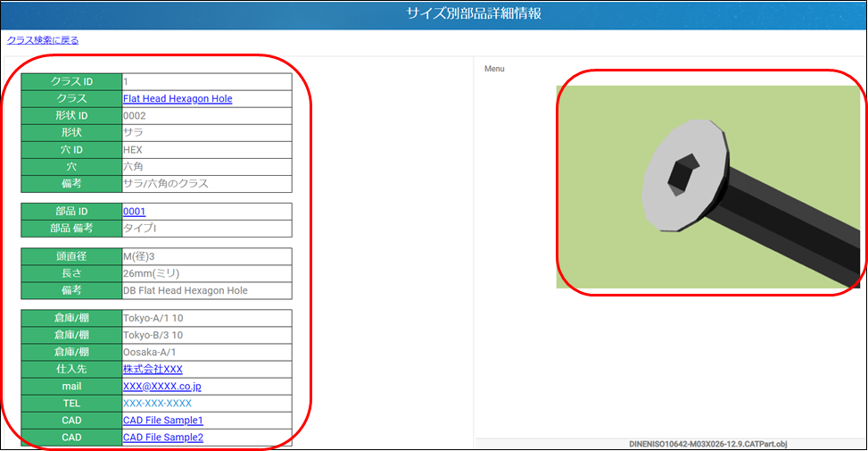868x451 pixels.
Task: Click the XXX@XXXX.co.jp mail link
Action: [x=162, y=386]
